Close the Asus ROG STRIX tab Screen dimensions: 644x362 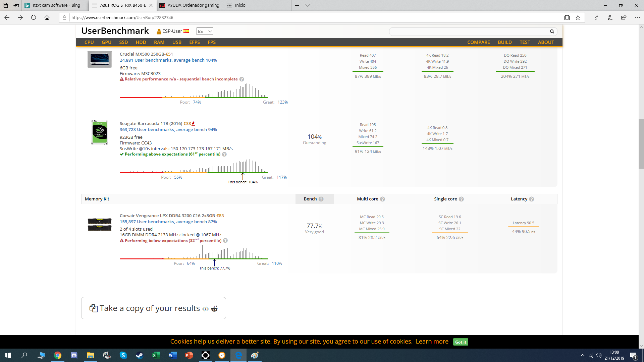coord(151,5)
